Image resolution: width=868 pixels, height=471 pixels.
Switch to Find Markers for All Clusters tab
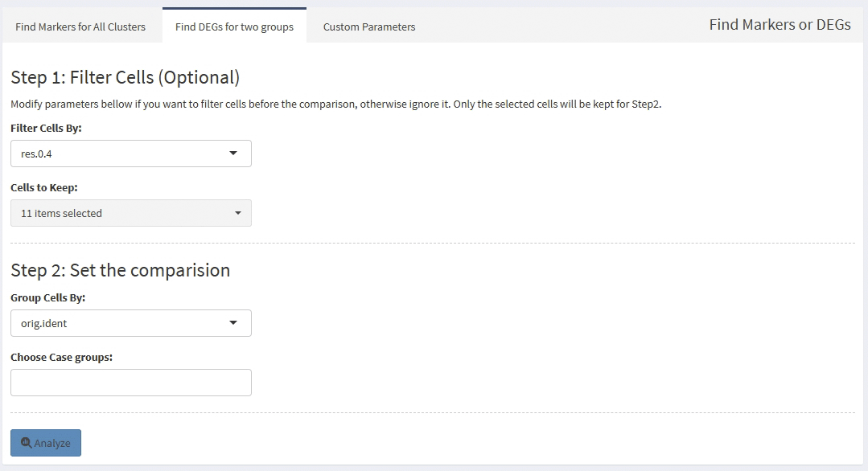point(80,27)
